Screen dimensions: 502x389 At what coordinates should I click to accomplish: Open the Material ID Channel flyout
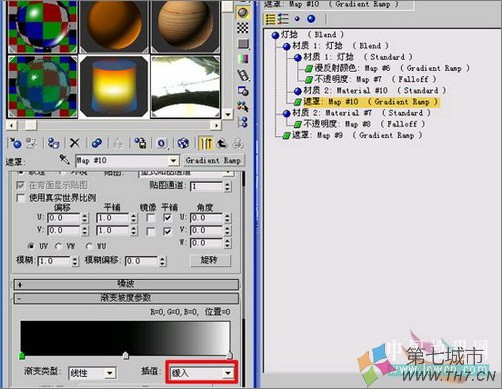162,143
